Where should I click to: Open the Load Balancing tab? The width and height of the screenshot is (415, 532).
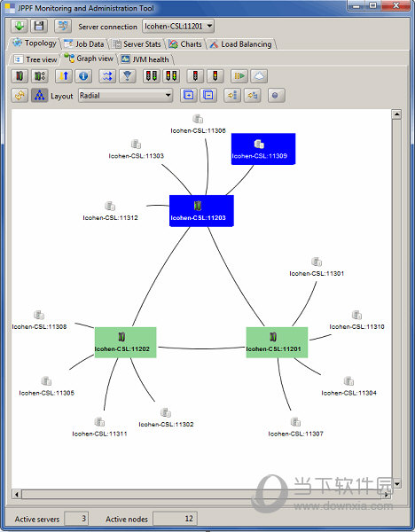241,44
